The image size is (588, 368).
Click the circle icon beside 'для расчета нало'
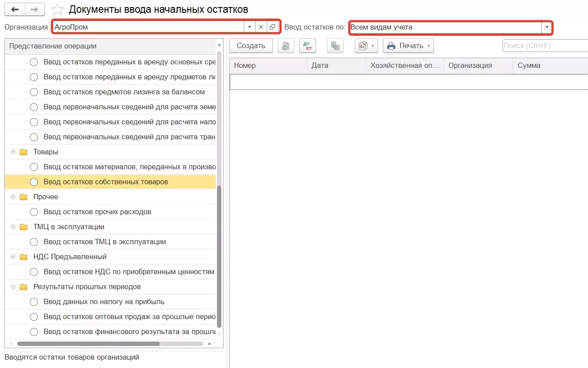pos(34,122)
